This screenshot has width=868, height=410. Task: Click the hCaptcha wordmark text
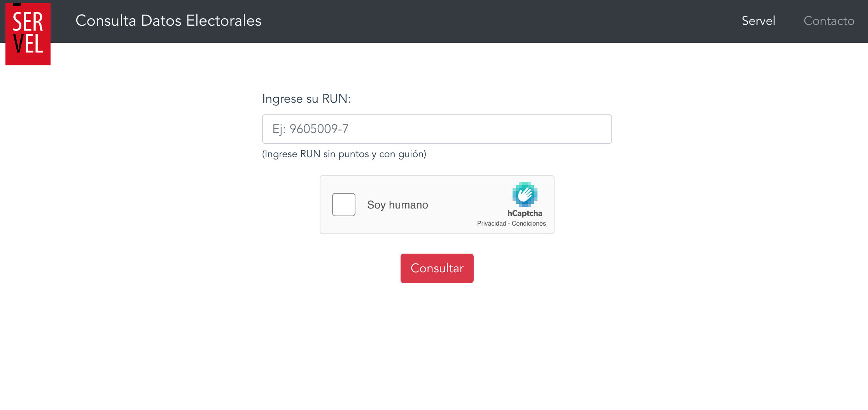[525, 214]
